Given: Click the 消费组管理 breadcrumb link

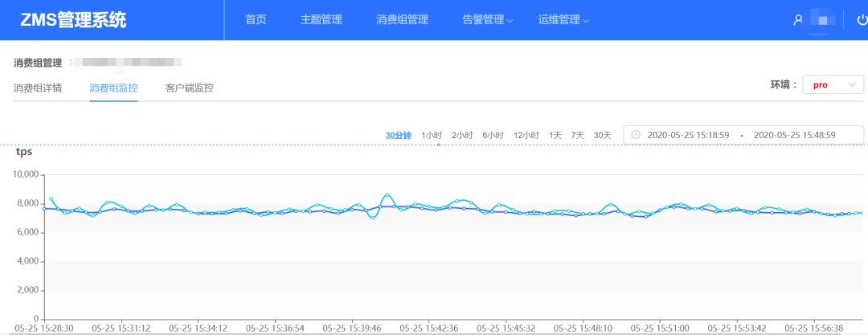Looking at the screenshot, I should click(38, 63).
